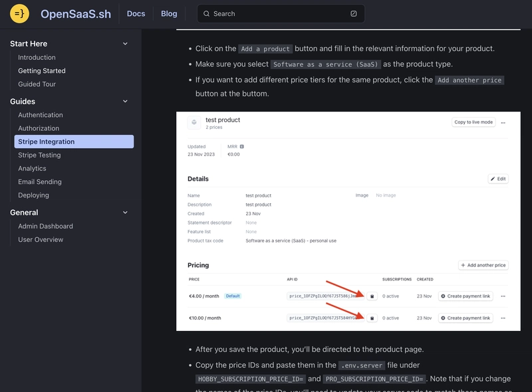The height and width of the screenshot is (392, 532).
Task: Click the yellow OpenSaaS logo icon
Action: coord(19,13)
